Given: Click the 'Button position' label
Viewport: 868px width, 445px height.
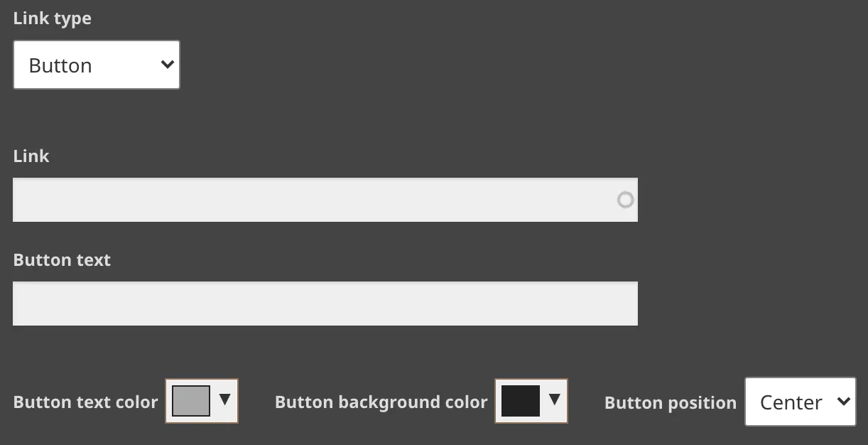Looking at the screenshot, I should (670, 403).
